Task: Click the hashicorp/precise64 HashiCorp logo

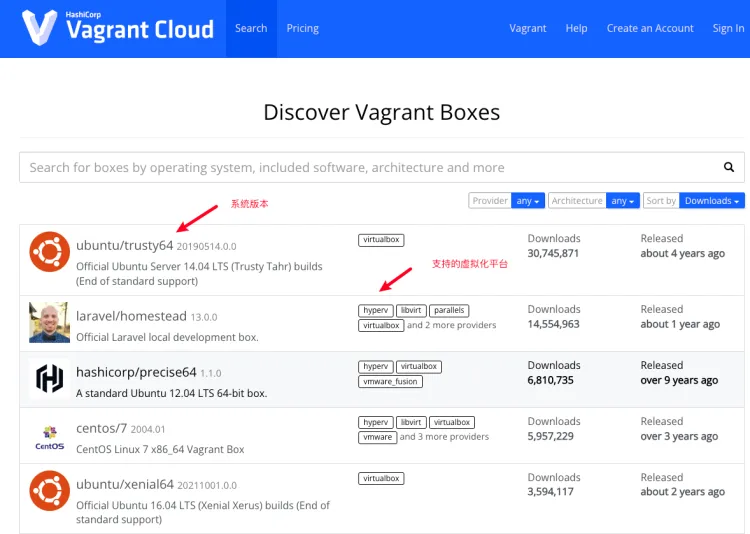Action: [49, 378]
